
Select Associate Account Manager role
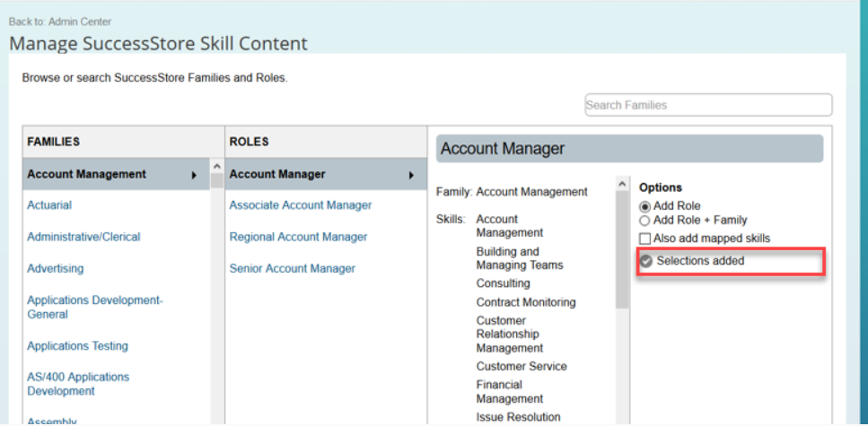(301, 205)
